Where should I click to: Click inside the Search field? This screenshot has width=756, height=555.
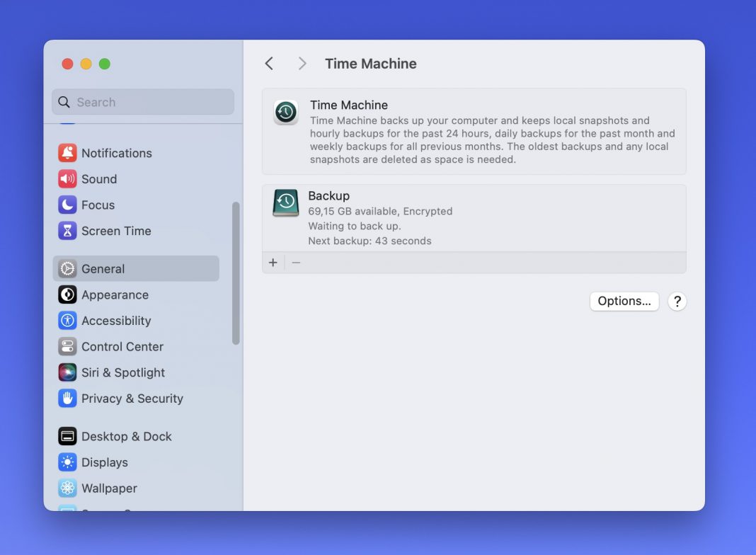142,102
